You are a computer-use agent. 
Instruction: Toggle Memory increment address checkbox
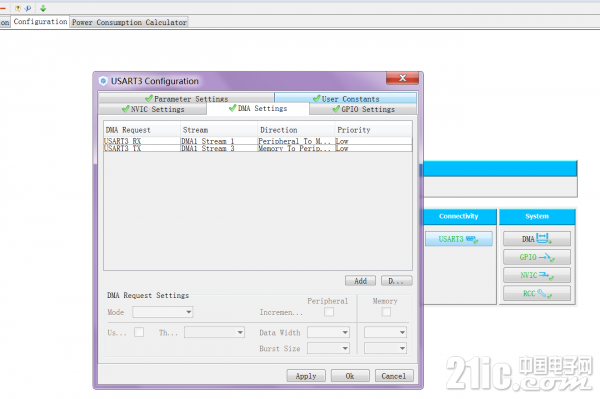(x=386, y=312)
